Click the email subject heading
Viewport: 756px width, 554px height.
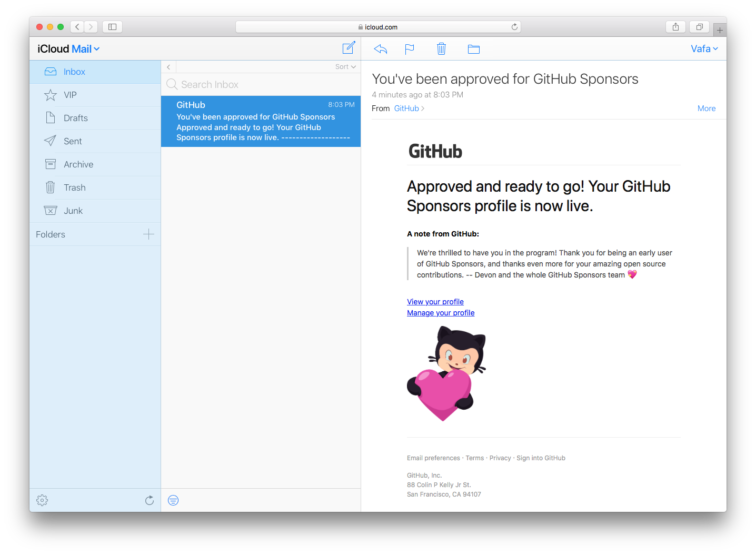click(x=505, y=79)
